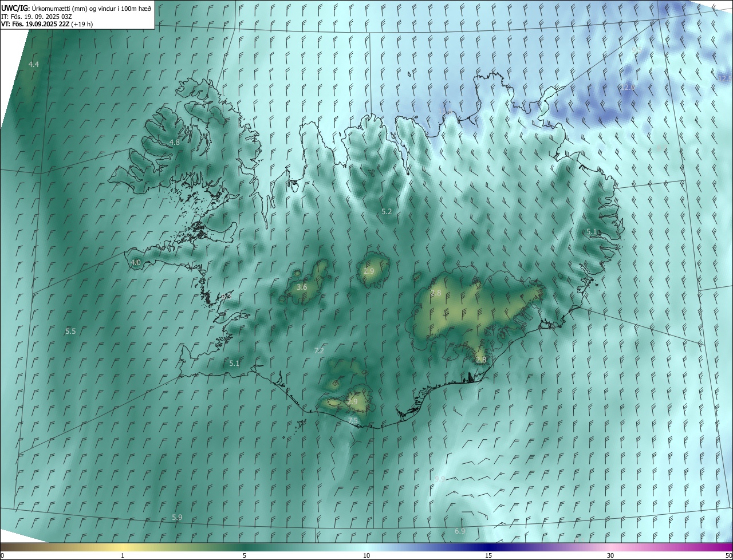Click the color scale tick label 10
Image resolution: width=733 pixels, height=560 pixels.
[x=366, y=555]
